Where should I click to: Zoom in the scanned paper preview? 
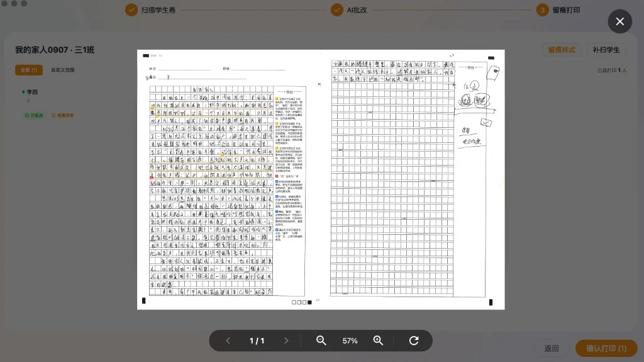(x=378, y=341)
